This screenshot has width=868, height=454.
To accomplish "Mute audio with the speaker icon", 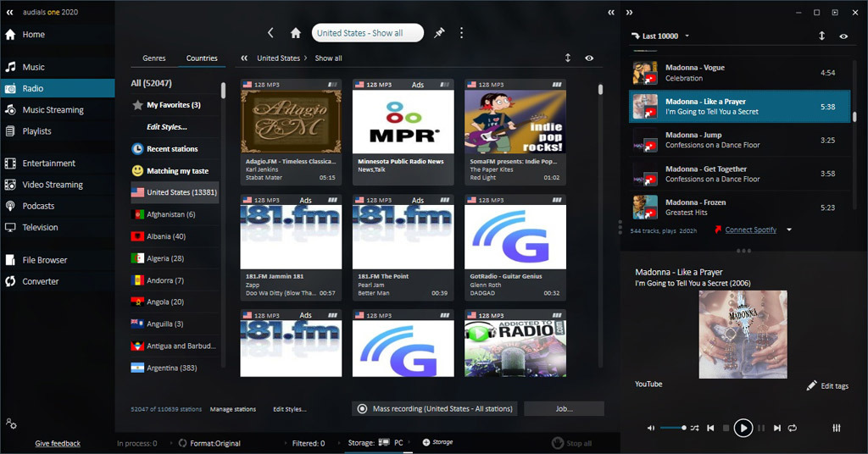I will [651, 428].
